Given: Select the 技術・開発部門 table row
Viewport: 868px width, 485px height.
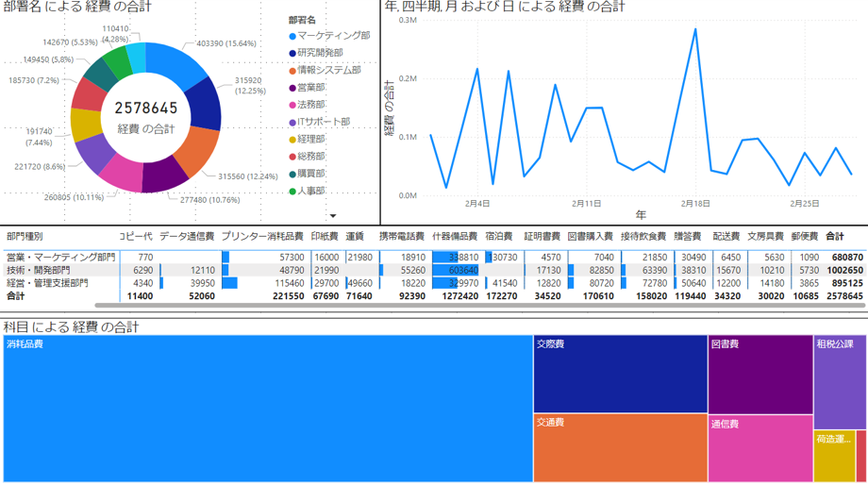Looking at the screenshot, I should tap(433, 270).
